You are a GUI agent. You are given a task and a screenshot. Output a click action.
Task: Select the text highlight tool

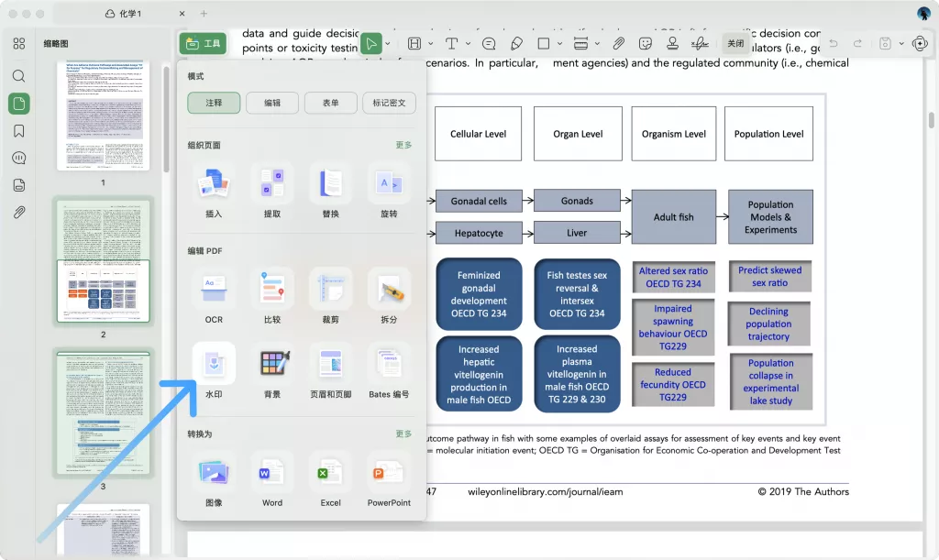pyautogui.click(x=414, y=43)
